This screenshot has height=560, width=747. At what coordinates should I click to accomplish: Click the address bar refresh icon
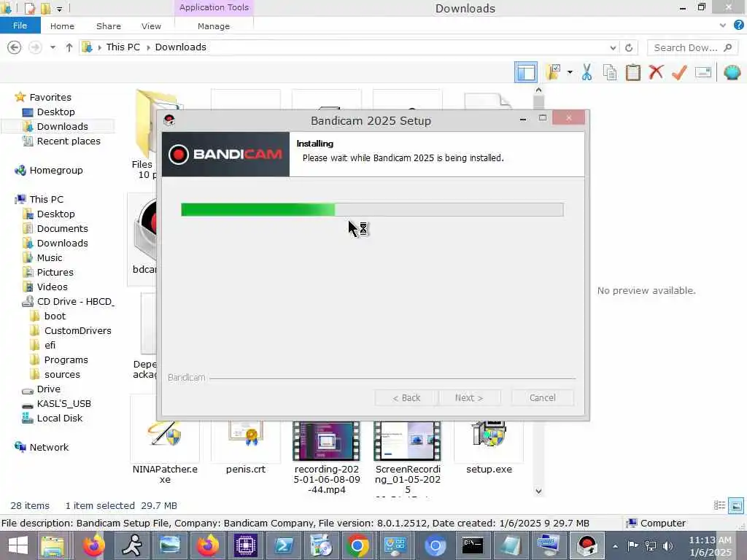(x=629, y=47)
